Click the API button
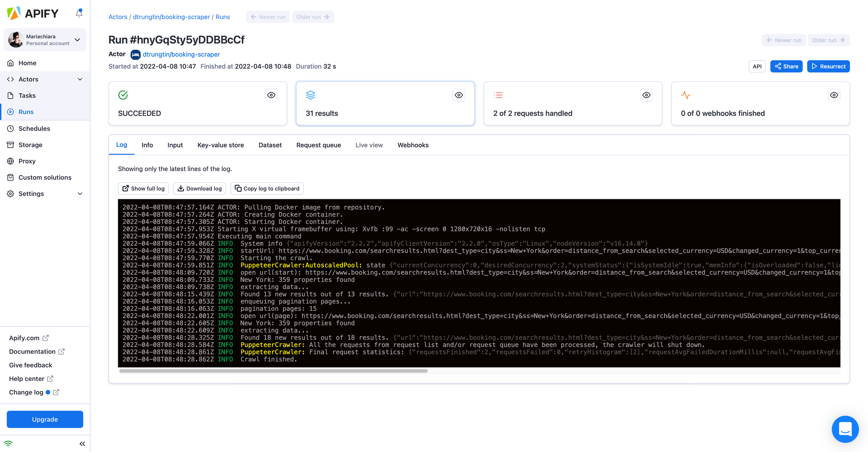This screenshot has height=452, width=868. tap(757, 66)
